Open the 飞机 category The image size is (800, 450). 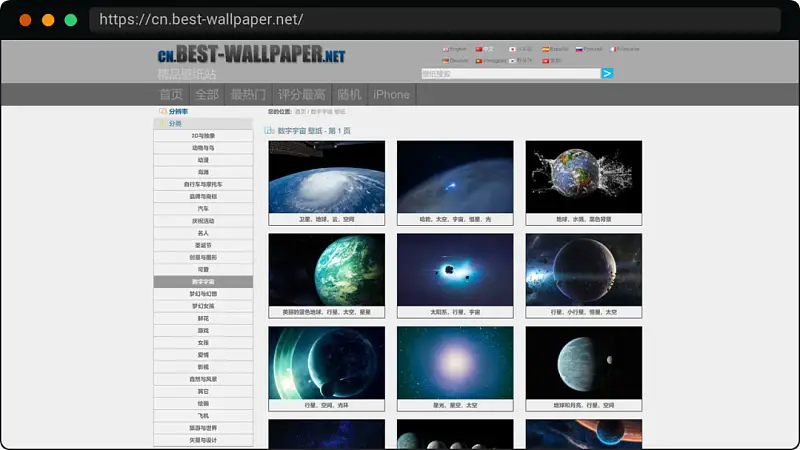tap(203, 416)
